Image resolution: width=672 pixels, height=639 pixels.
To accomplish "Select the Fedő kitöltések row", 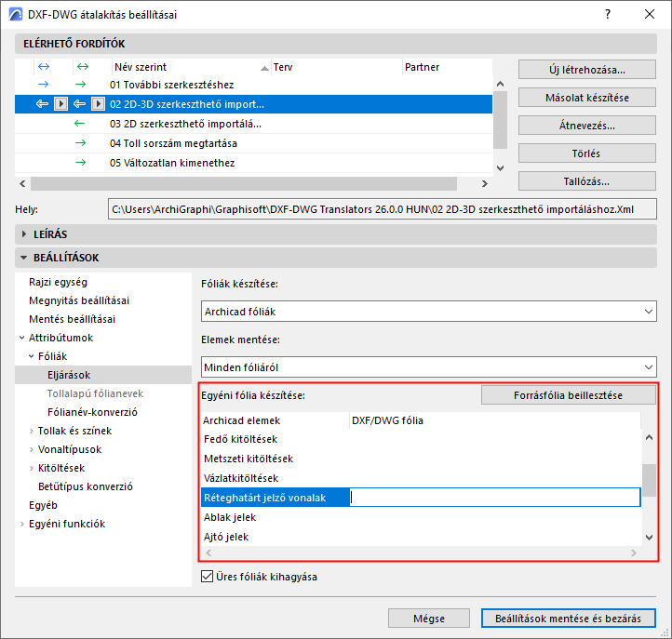I will pyautogui.click(x=421, y=439).
